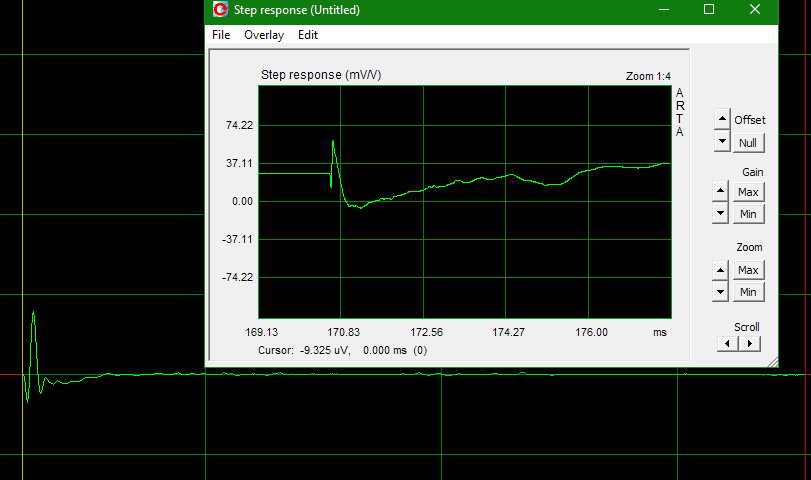Click the cursor readout '-9.325 uV'
This screenshot has height=480, width=811.
(x=325, y=350)
